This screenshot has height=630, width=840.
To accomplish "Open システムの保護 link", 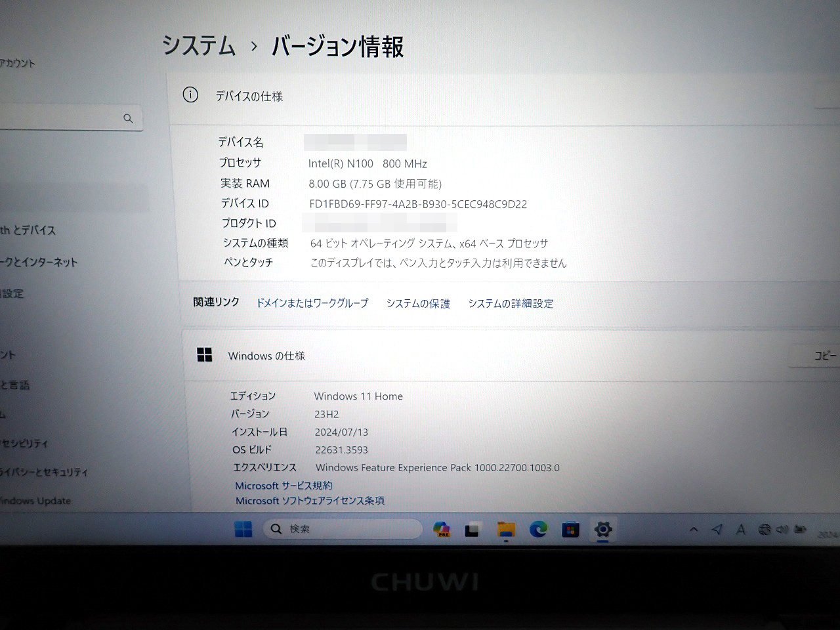I will (x=418, y=303).
